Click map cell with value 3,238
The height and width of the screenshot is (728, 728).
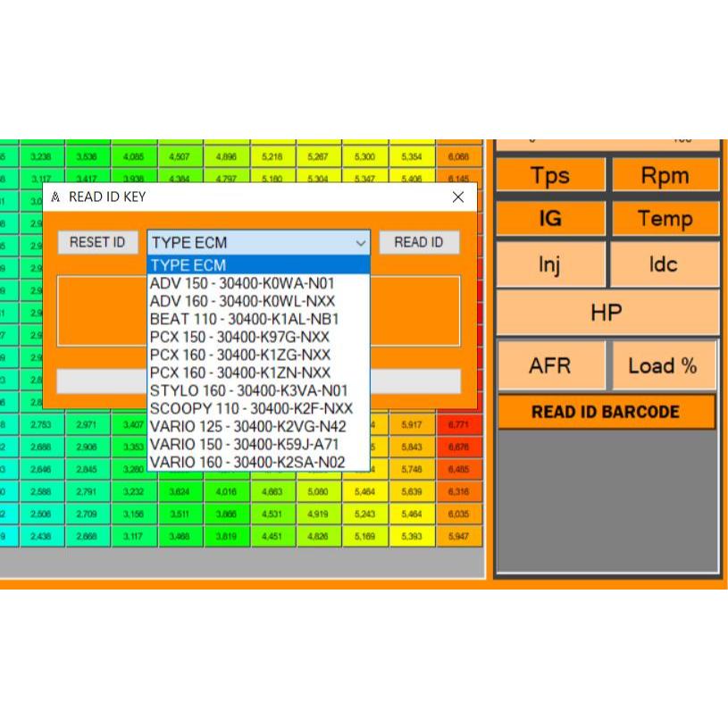[41, 157]
